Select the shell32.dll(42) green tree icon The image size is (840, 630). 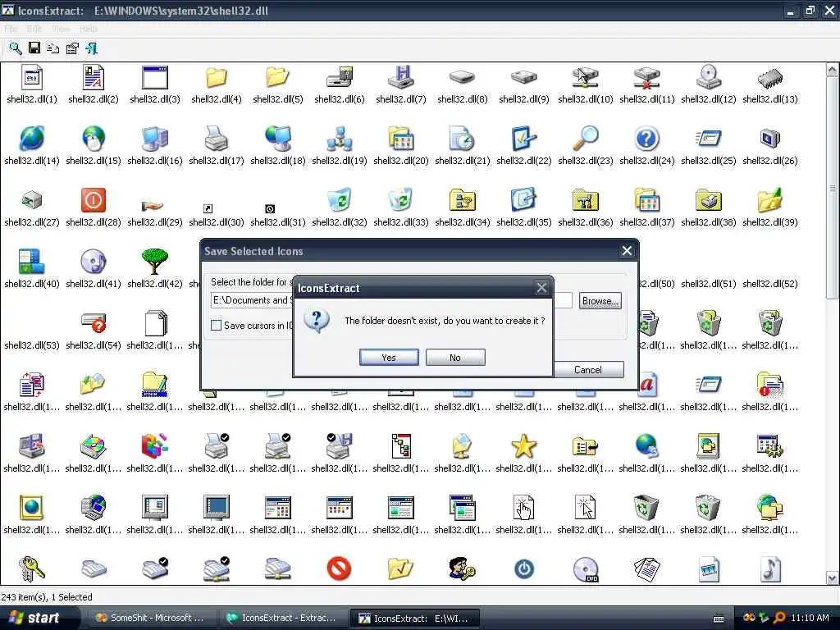point(155,262)
